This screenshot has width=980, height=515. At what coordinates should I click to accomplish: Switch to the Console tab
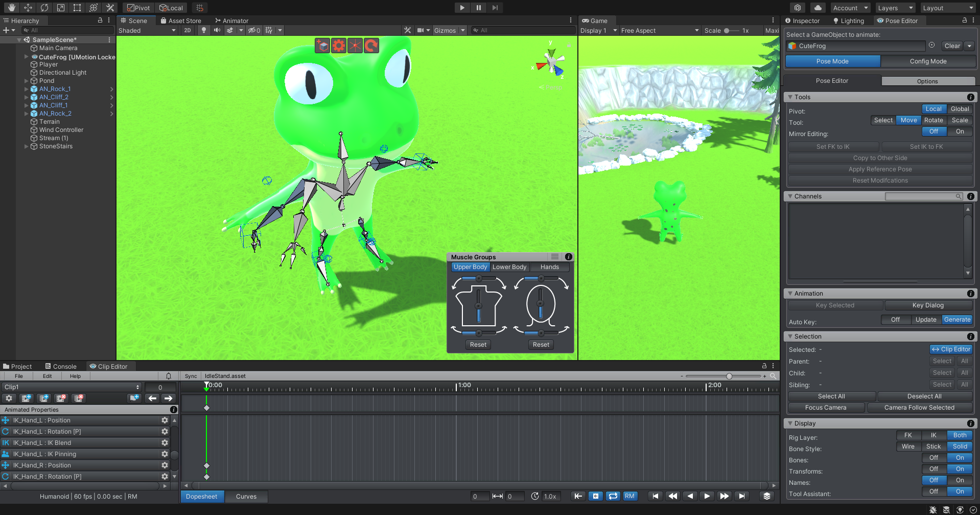pyautogui.click(x=60, y=366)
